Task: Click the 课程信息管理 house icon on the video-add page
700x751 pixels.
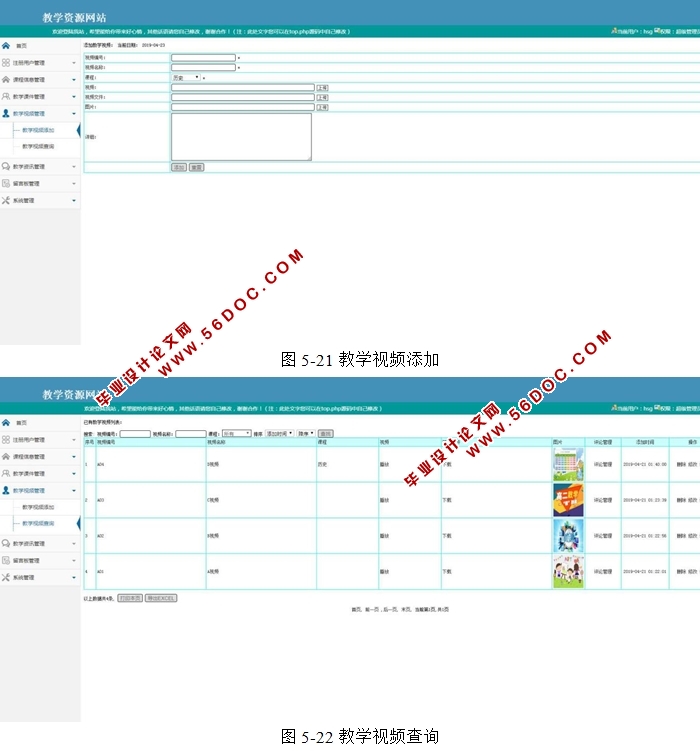Action: coord(6,80)
